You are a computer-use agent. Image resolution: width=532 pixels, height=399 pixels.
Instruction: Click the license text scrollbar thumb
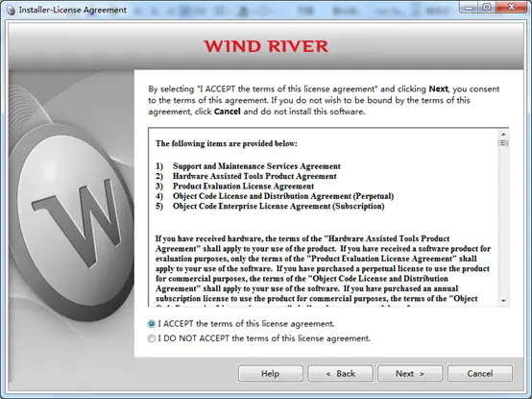(503, 143)
